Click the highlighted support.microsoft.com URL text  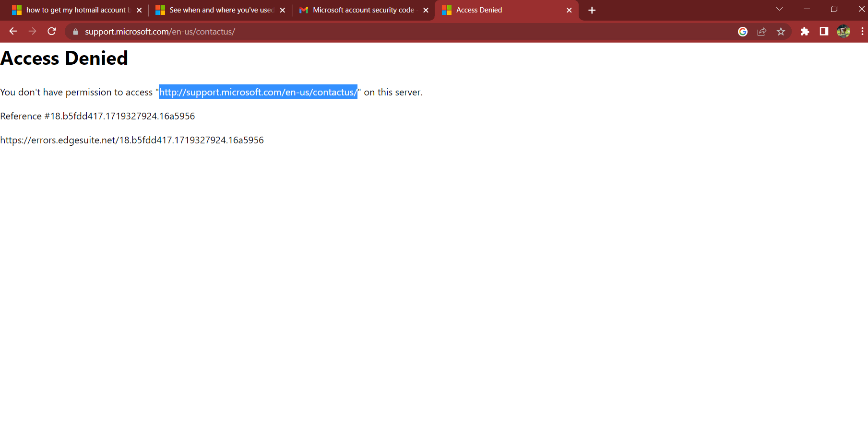pos(258,92)
